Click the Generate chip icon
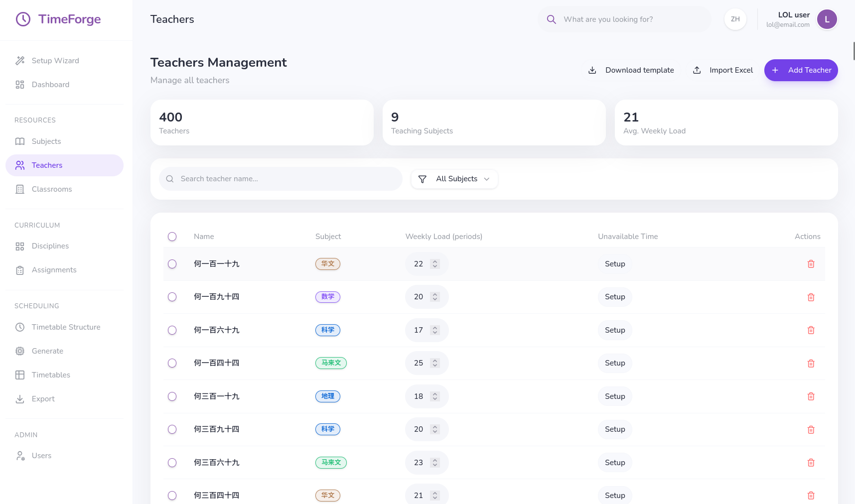Screen dimensions: 855x504 point(20,351)
